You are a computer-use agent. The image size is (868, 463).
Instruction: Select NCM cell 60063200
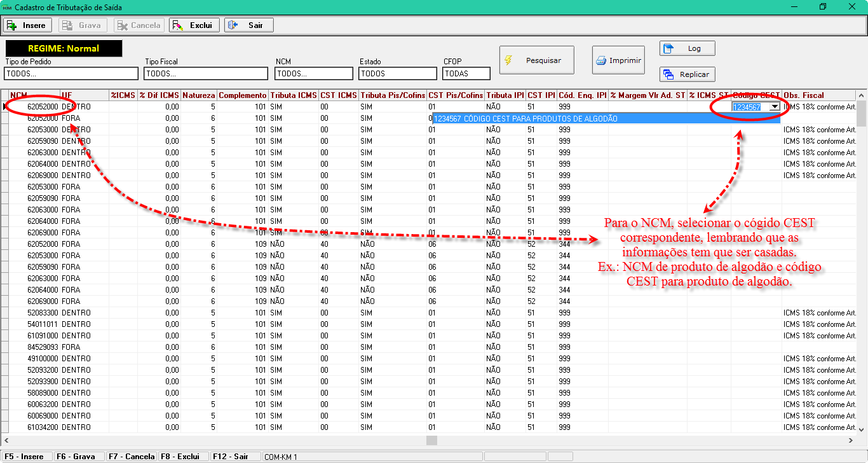coord(34,404)
